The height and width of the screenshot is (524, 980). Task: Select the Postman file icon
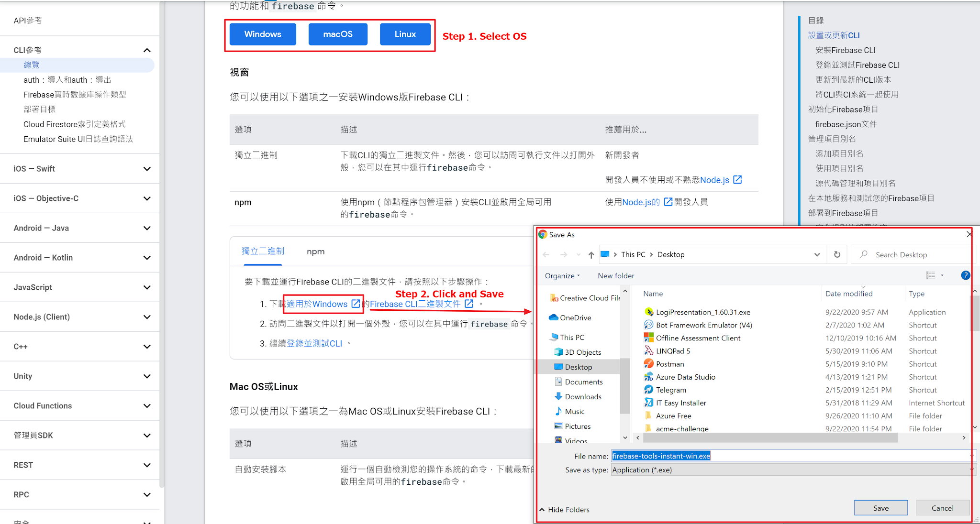pos(649,364)
